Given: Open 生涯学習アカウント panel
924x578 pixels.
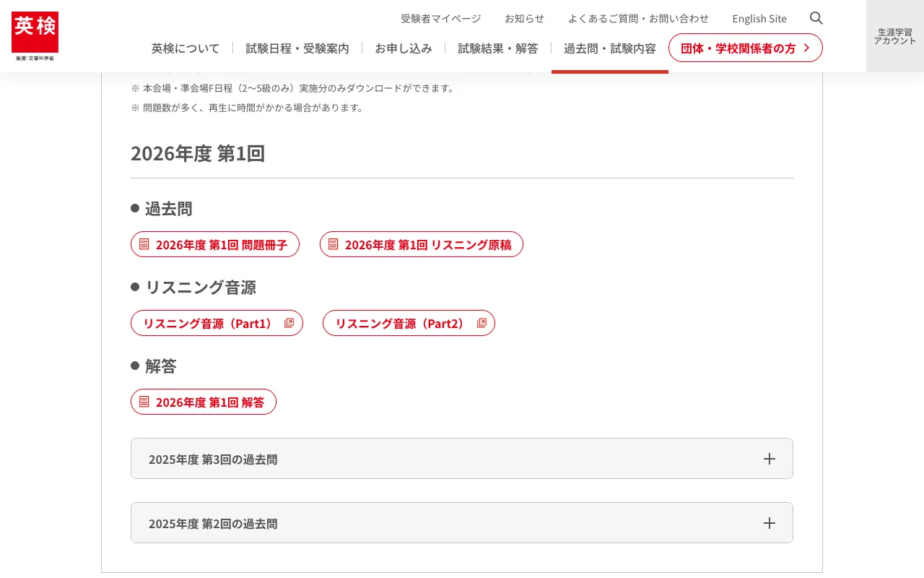Looking at the screenshot, I should (895, 36).
